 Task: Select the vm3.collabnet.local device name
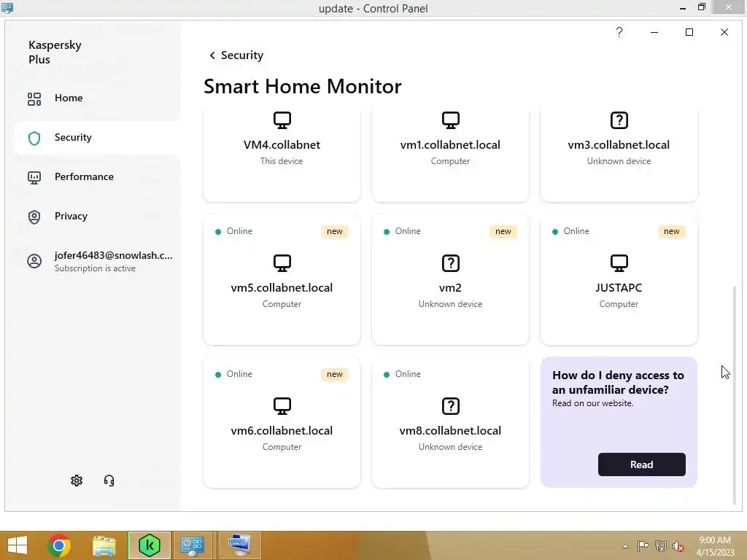(x=619, y=145)
